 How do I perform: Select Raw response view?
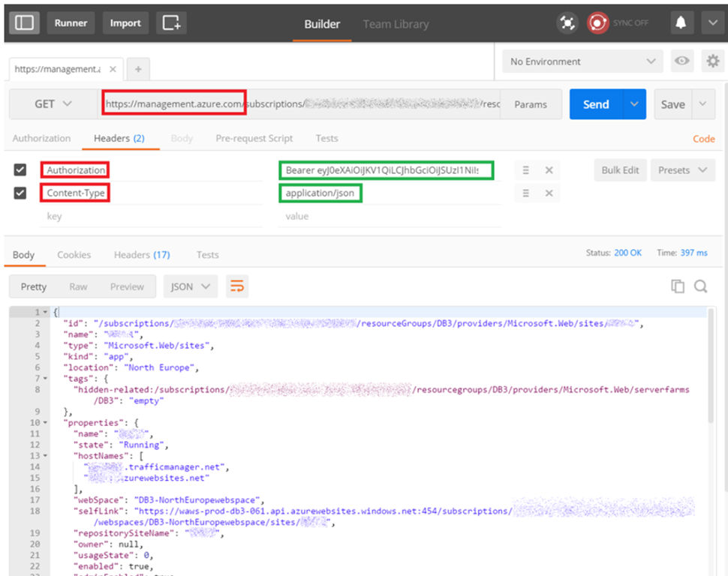(x=78, y=286)
